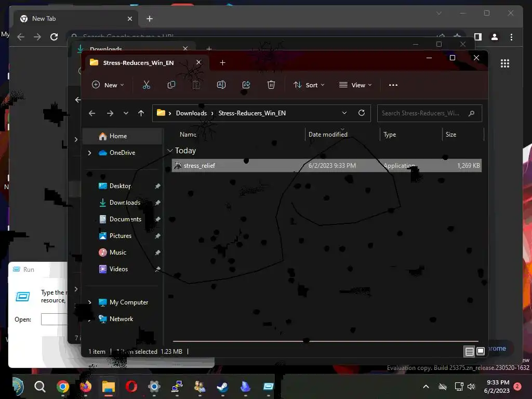Add a new Explorer tab

pyautogui.click(x=222, y=62)
